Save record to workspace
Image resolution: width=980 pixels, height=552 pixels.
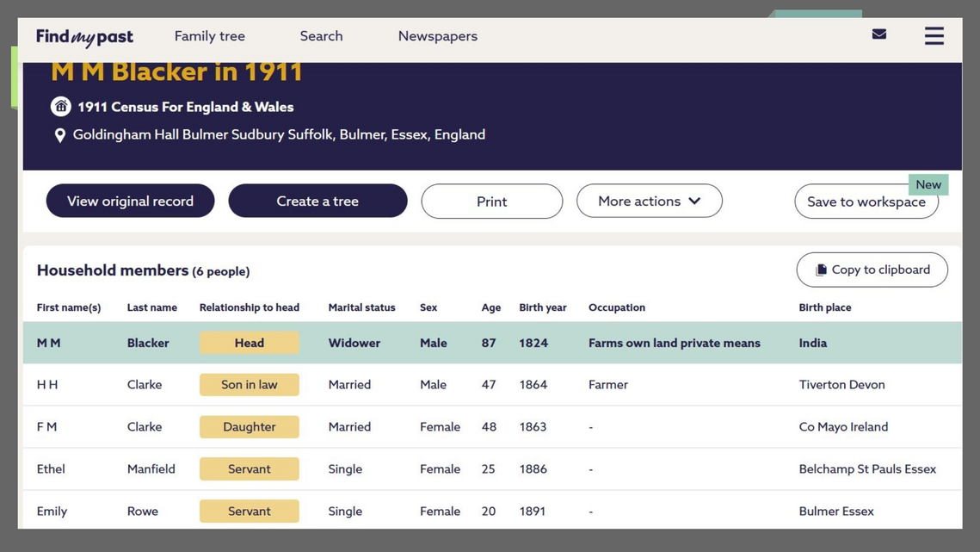(866, 202)
